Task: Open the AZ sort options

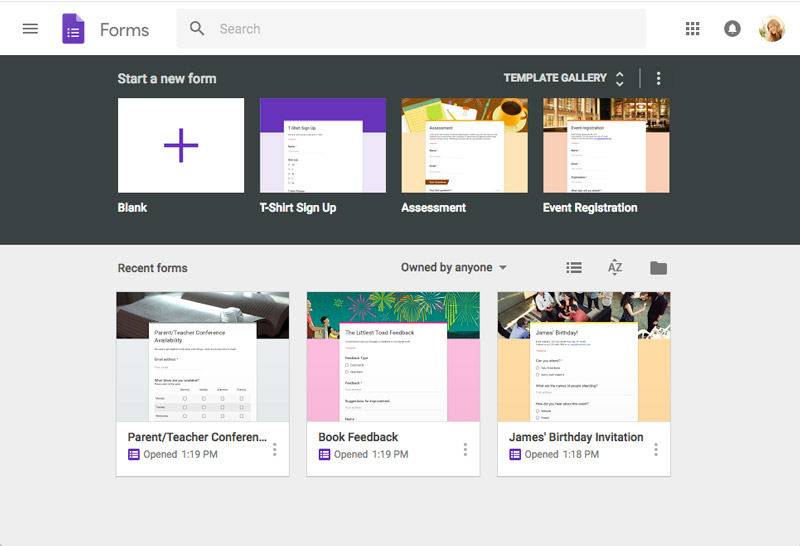Action: 615,267
